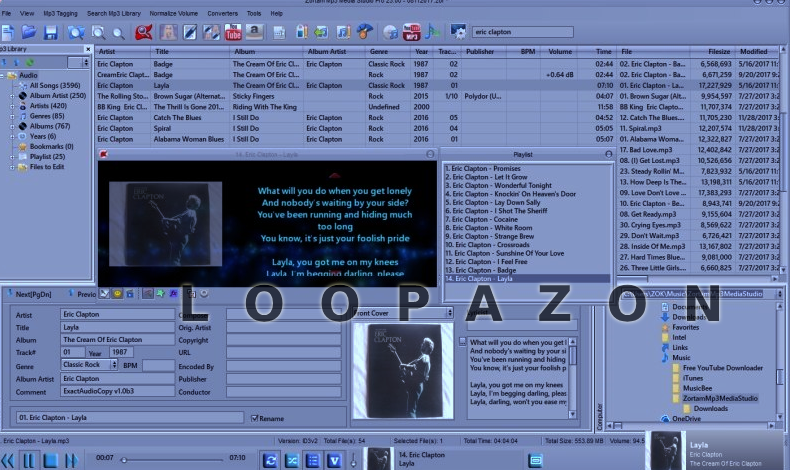
Task: Click the New file toolbar icon
Action: click(x=8, y=33)
